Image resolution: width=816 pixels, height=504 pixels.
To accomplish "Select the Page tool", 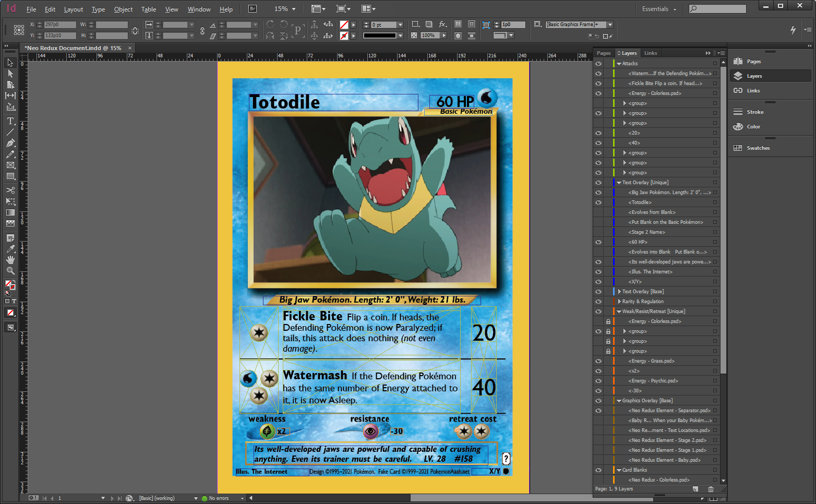I will [x=10, y=85].
